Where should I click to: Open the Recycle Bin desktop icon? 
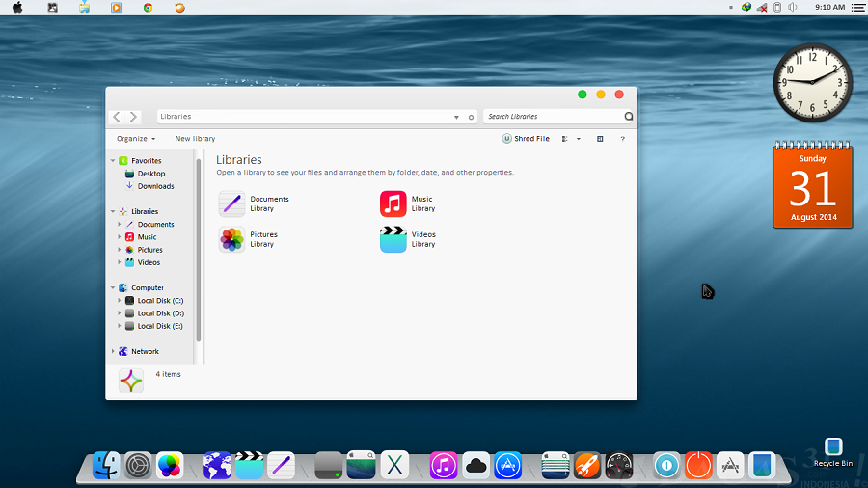(x=833, y=452)
